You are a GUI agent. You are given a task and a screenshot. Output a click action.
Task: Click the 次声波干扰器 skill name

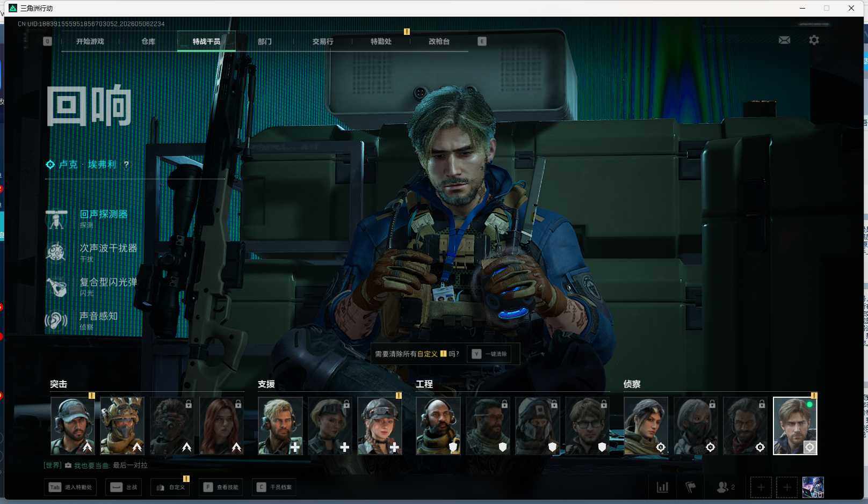(x=108, y=248)
